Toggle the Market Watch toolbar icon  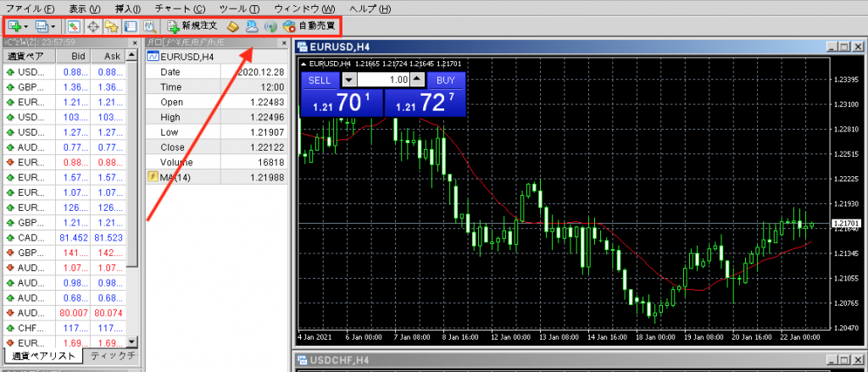73,26
